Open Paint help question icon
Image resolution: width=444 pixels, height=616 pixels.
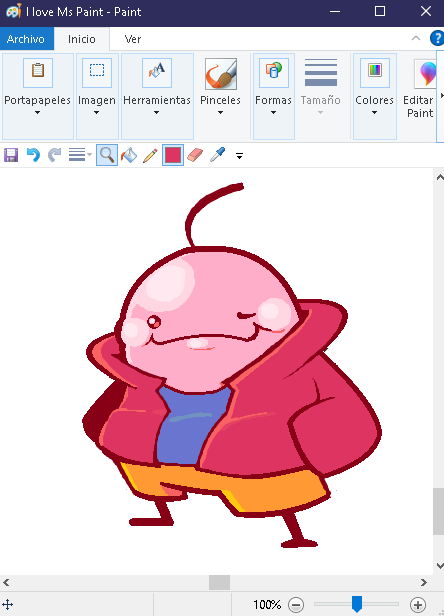tap(437, 38)
